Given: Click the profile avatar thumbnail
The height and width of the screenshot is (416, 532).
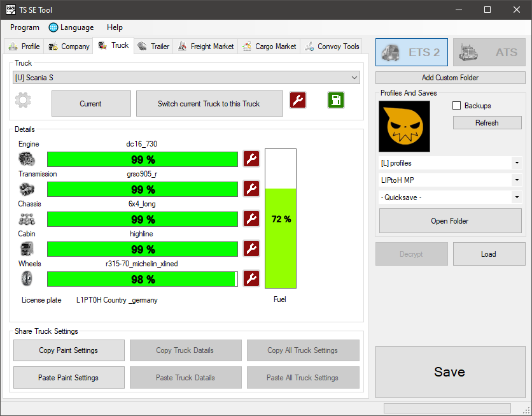Looking at the screenshot, I should pos(404,127).
